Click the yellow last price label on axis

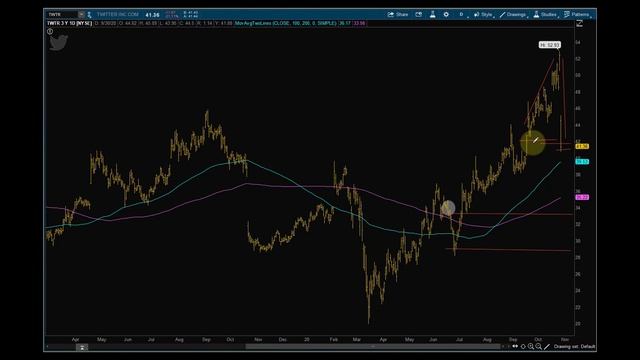[x=582, y=146]
